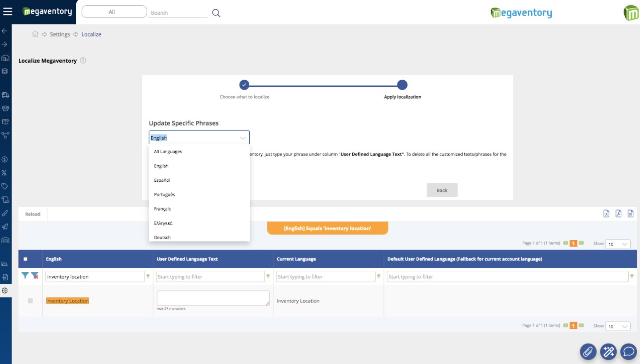Export table to PDF icon
This screenshot has height=364, width=640.
click(619, 214)
